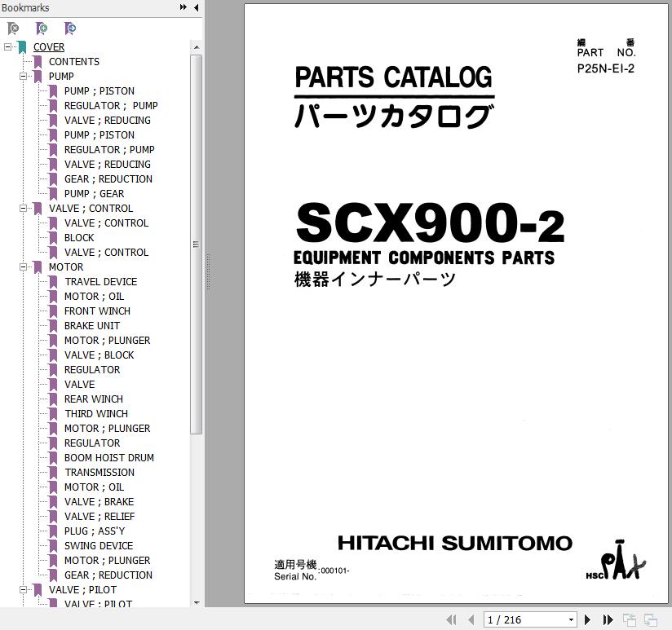Collapse the Bookmarks panel with the triangle arrow
Screen dimensions: 672x630
[x=197, y=7]
